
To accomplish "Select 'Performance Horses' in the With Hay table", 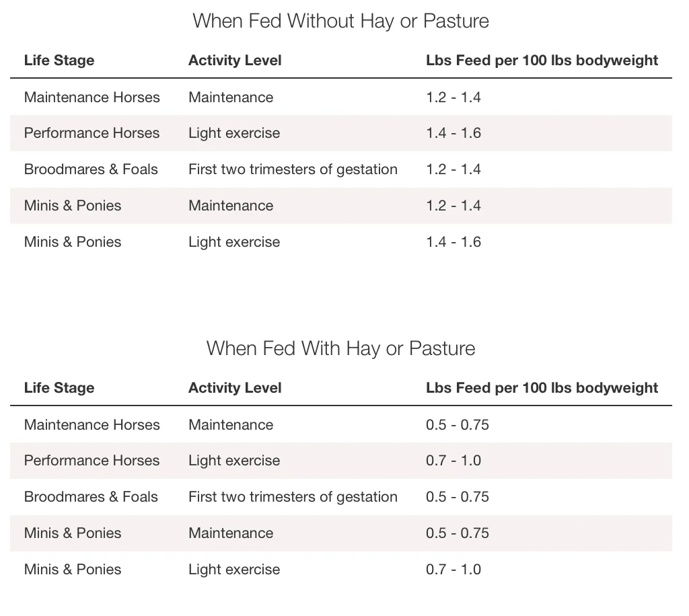I will coord(92,461).
